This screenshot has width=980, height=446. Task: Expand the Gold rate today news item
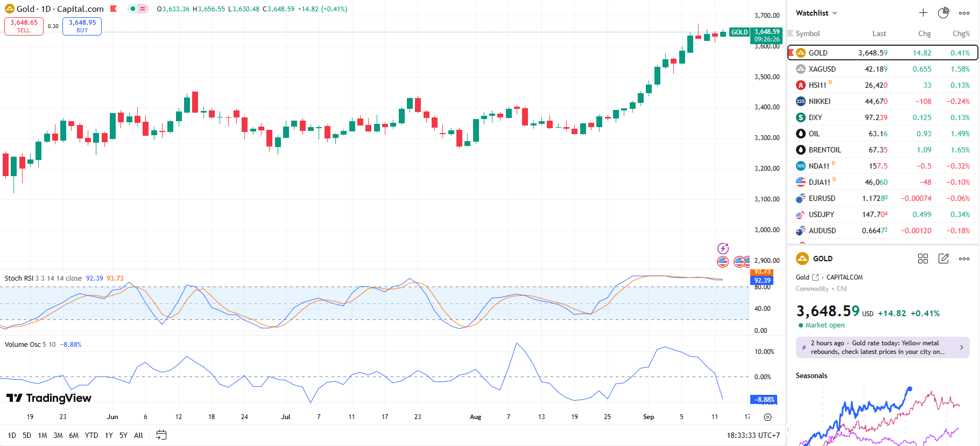(883, 347)
